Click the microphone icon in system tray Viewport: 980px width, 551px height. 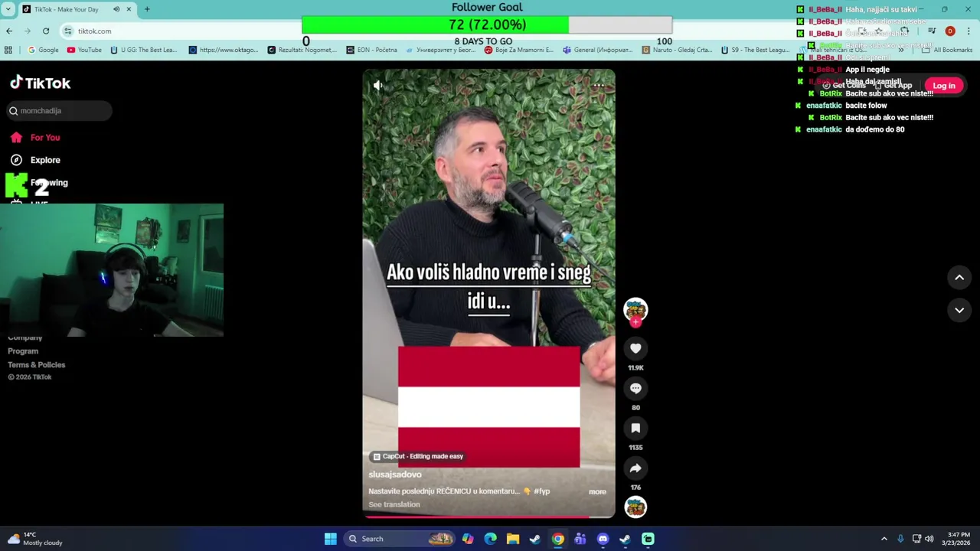pyautogui.click(x=900, y=539)
